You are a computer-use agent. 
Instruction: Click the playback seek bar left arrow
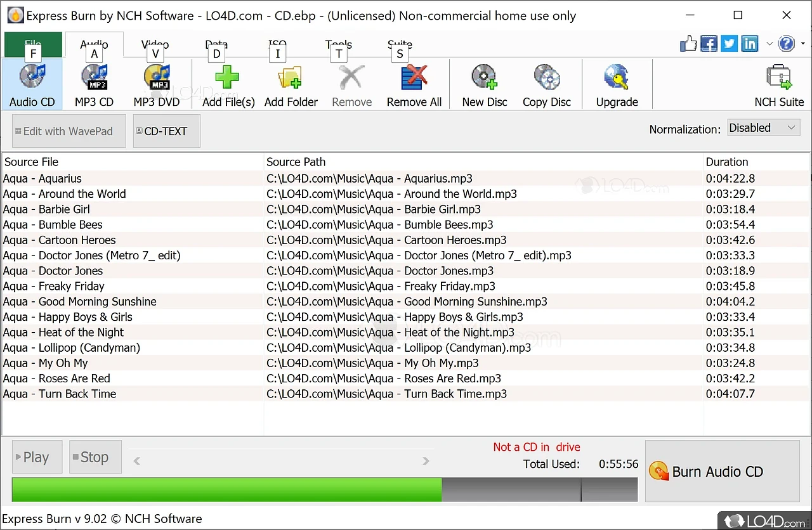tap(136, 461)
